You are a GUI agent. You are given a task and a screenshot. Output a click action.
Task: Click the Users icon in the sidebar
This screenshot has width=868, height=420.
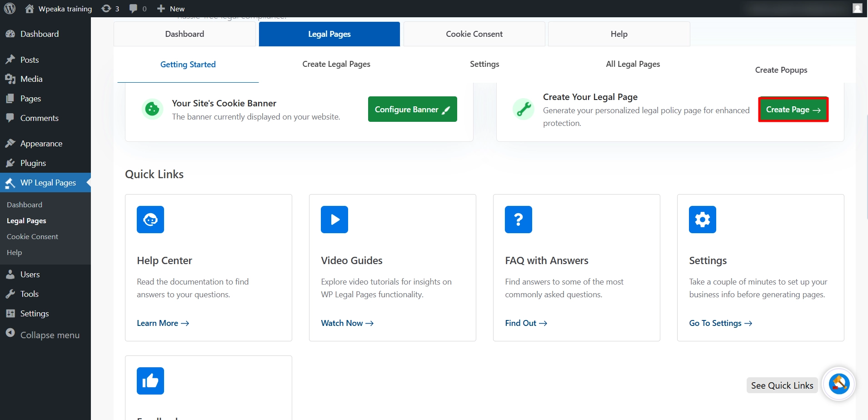pyautogui.click(x=10, y=275)
